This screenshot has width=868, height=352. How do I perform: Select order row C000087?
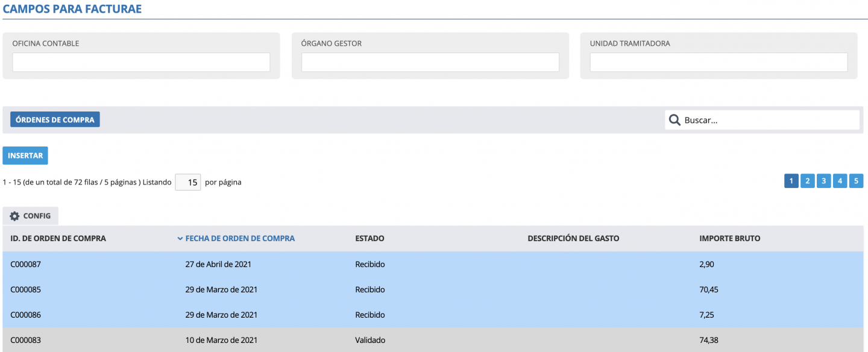pyautogui.click(x=27, y=264)
